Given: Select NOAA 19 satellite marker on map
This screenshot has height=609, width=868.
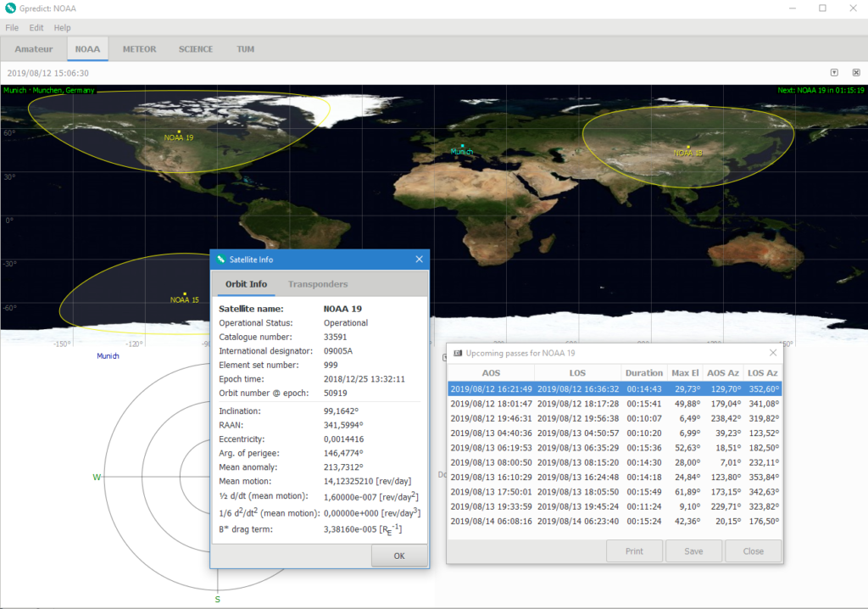Looking at the screenshot, I should coord(179,131).
